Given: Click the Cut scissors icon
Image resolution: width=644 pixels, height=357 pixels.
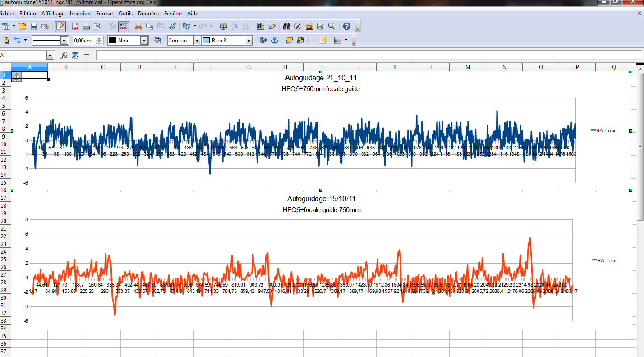Looking at the screenshot, I should pyautogui.click(x=138, y=26).
